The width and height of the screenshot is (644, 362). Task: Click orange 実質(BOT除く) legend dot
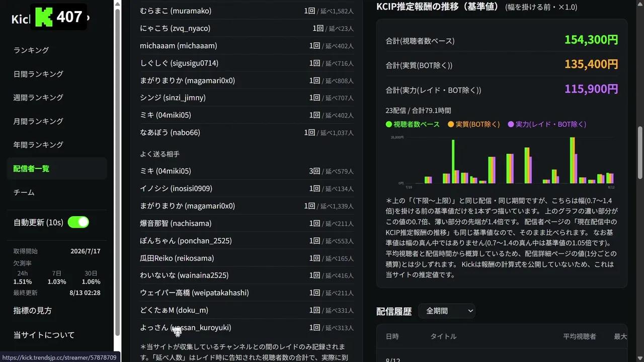pos(451,124)
